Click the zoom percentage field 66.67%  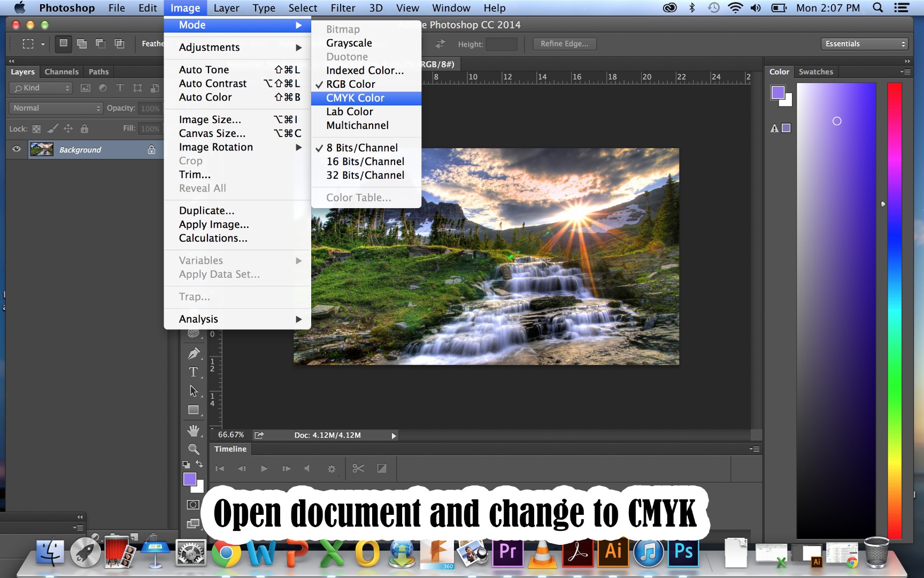click(231, 435)
